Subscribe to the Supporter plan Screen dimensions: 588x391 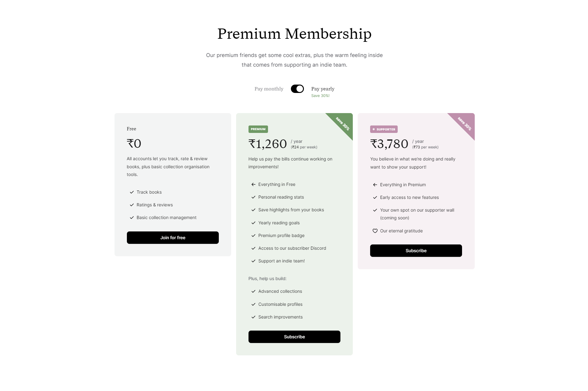pos(416,251)
